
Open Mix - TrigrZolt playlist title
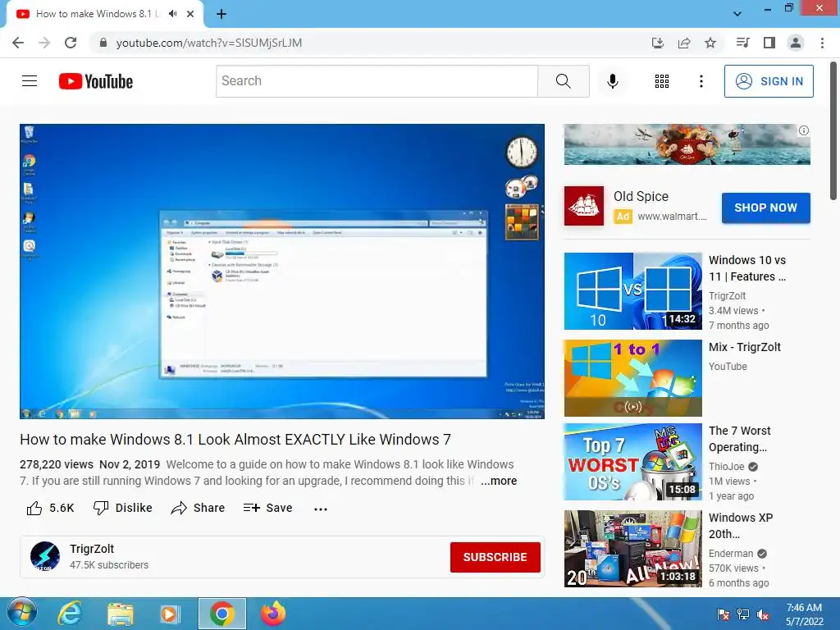coord(745,347)
